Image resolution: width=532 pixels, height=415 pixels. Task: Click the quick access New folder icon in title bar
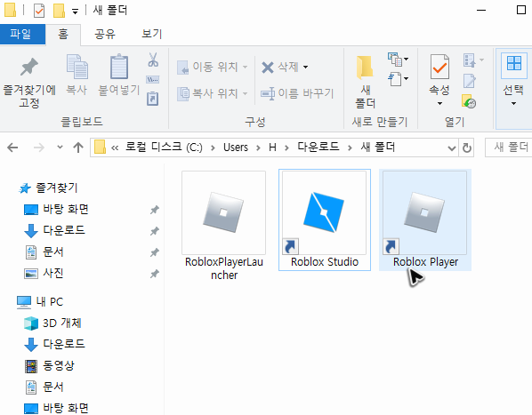coord(59,11)
